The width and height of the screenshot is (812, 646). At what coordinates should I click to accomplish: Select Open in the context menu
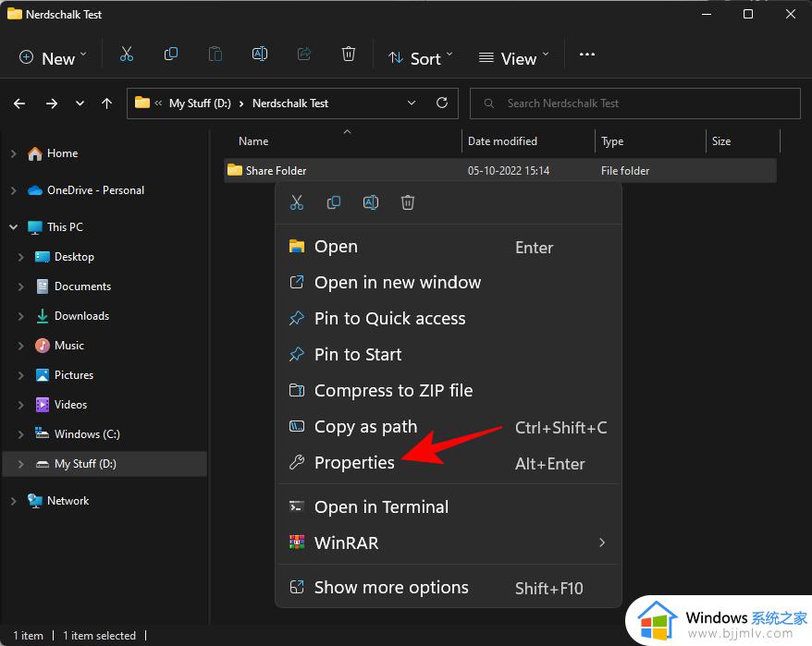448,247
